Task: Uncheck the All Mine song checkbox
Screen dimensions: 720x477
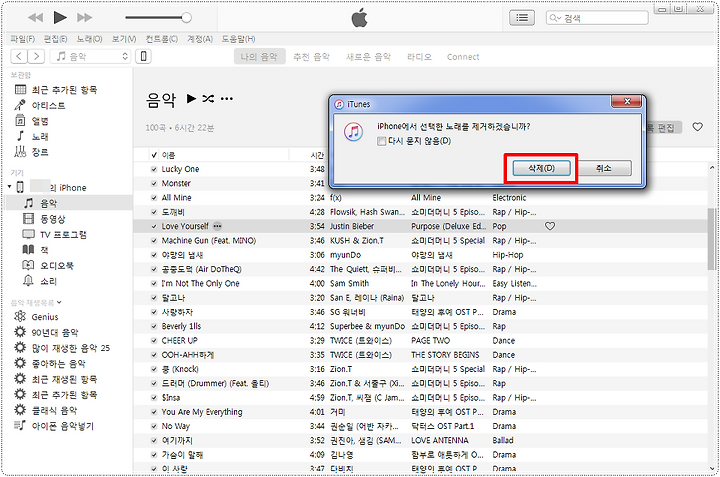Action: pyautogui.click(x=154, y=198)
